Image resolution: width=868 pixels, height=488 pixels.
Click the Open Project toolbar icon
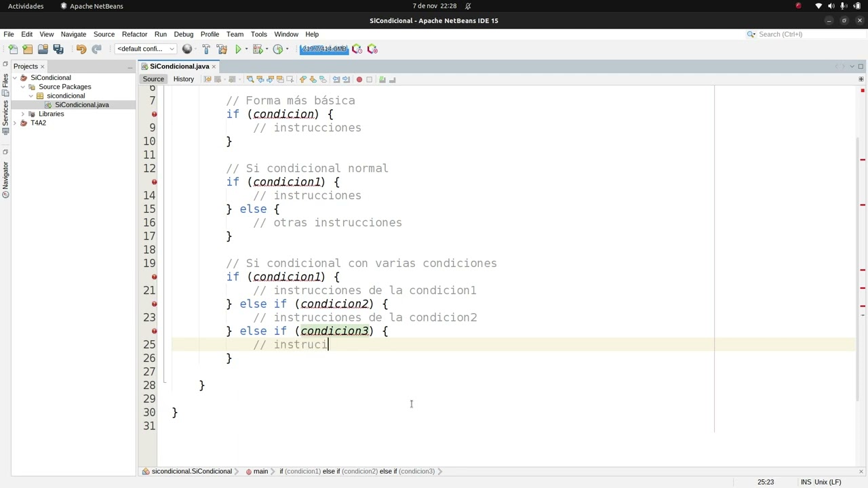pos(43,49)
